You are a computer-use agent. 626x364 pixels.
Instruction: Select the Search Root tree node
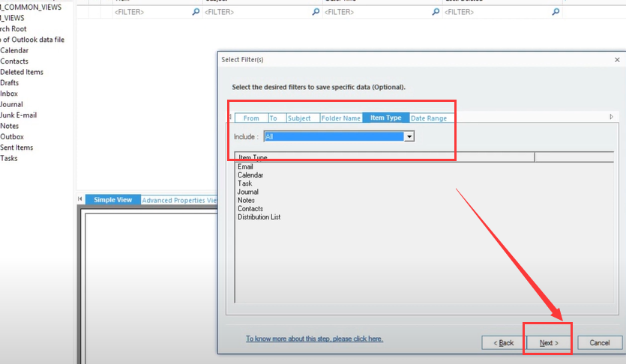(13, 28)
